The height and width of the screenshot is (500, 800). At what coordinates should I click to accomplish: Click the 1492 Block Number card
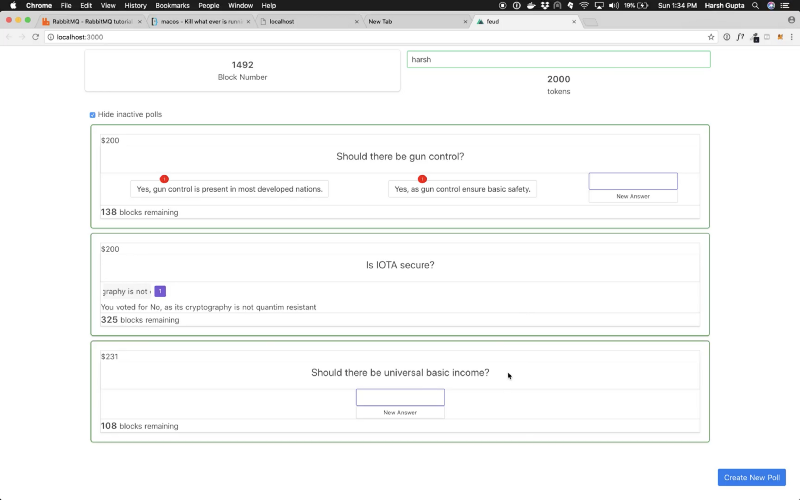242,70
